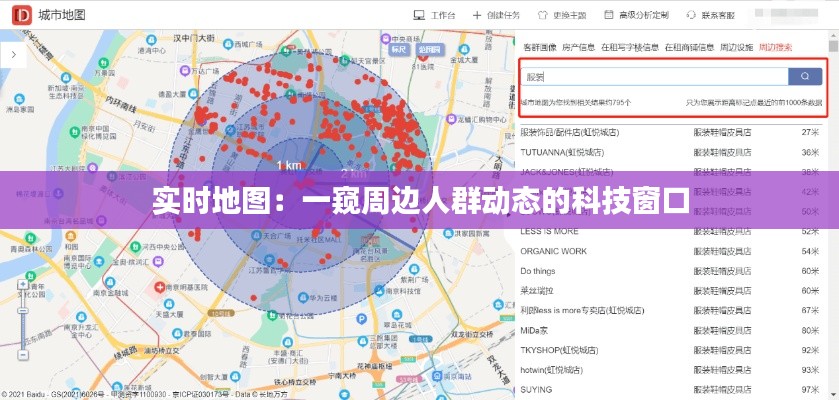Select the 周边搜索 tab

(x=775, y=47)
